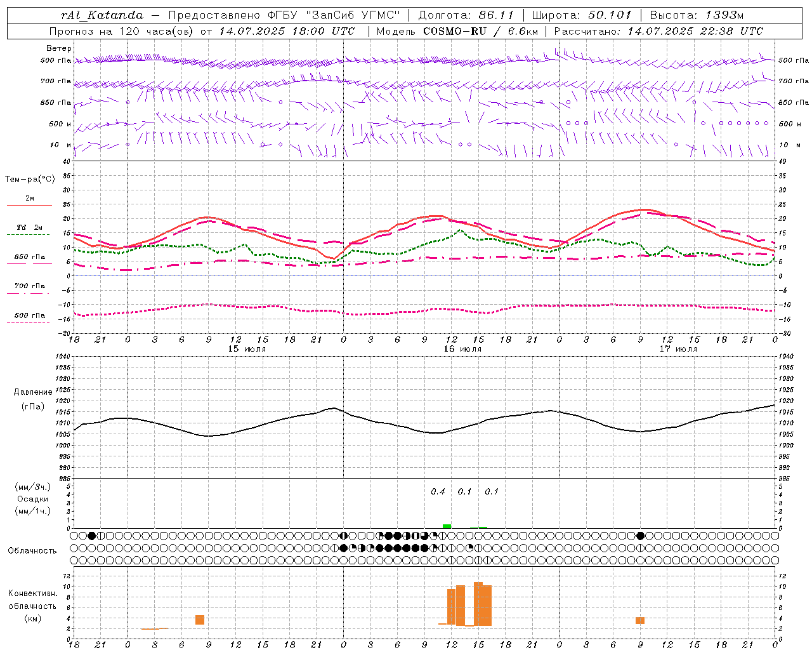This screenshot has width=812, height=650.
Task: Click the Долгота: 86.11 header field
Action: point(466,15)
